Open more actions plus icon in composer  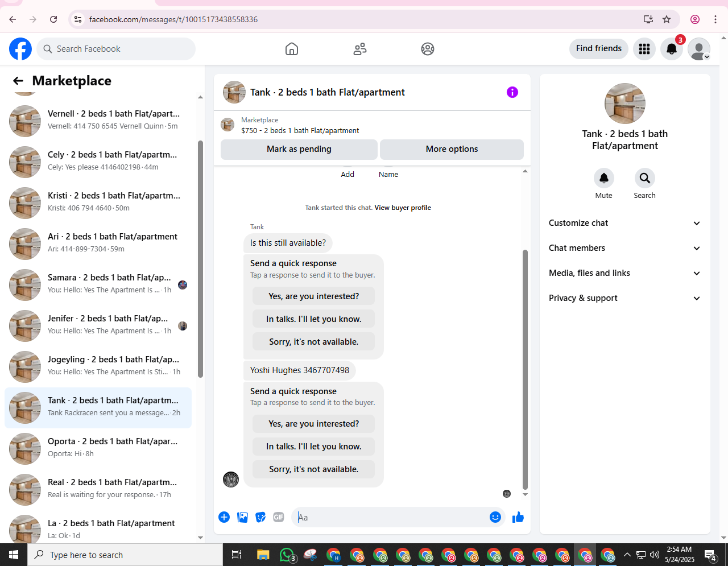point(224,517)
